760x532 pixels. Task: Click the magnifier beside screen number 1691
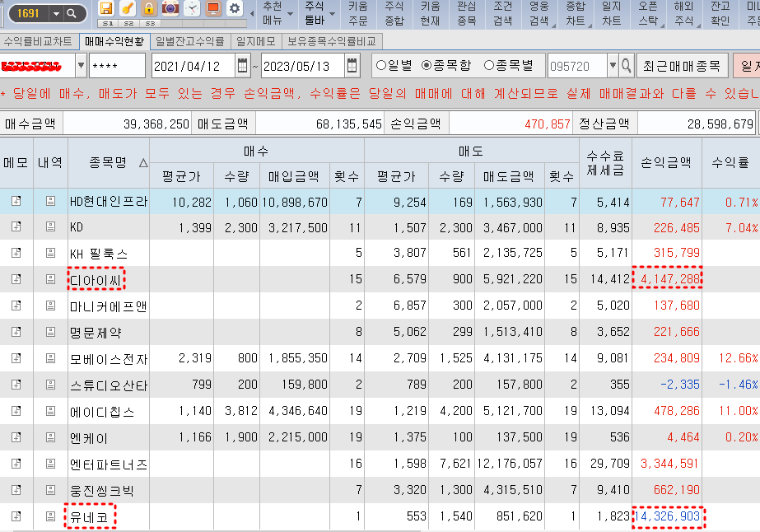[72, 13]
